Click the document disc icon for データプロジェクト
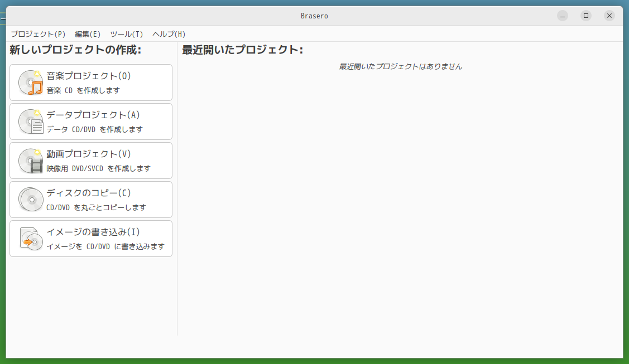 pos(30,121)
